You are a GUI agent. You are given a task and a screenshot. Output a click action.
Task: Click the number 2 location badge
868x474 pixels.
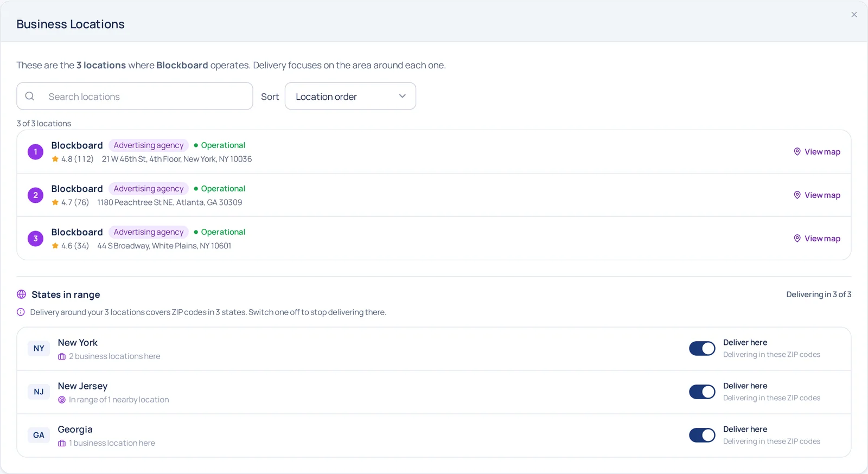(x=36, y=195)
